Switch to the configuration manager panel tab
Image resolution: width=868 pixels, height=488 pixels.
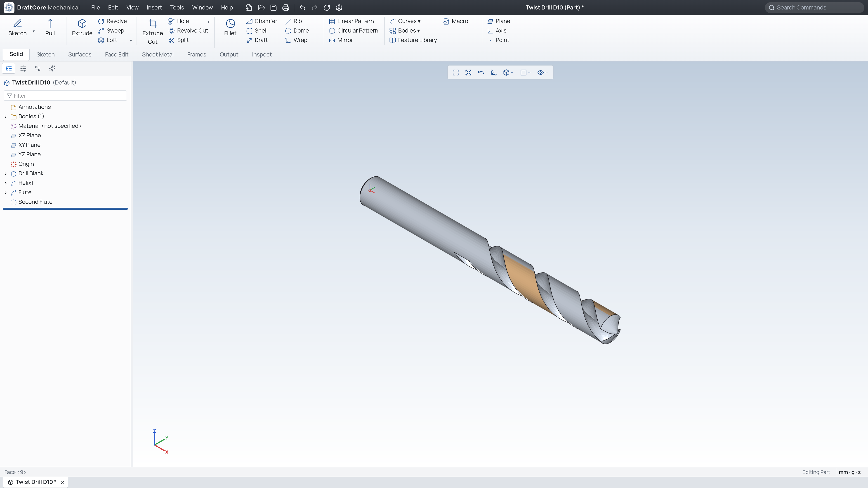pos(38,68)
